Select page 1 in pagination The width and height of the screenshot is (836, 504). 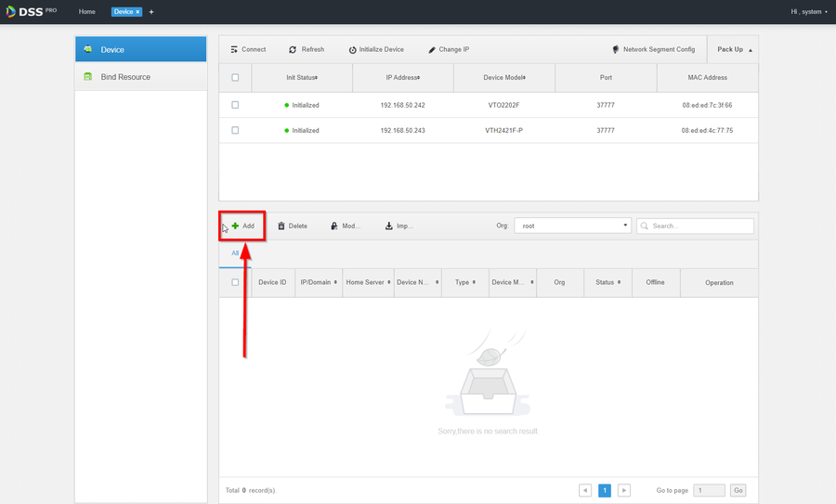(605, 490)
